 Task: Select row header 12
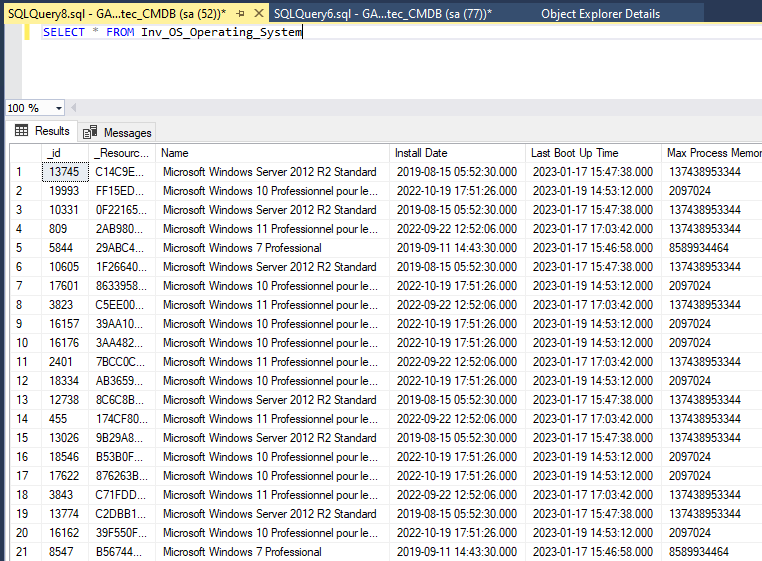click(x=26, y=381)
